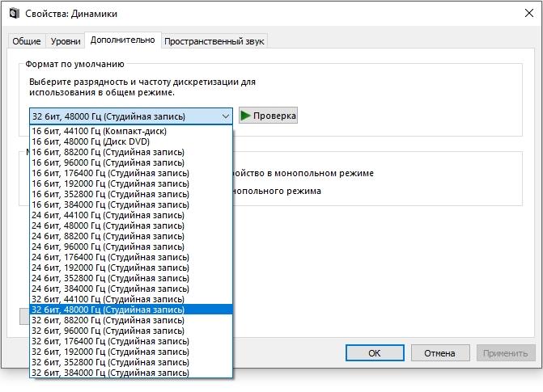Choose 16 бит, 384000 Гц entry

pyautogui.click(x=131, y=204)
